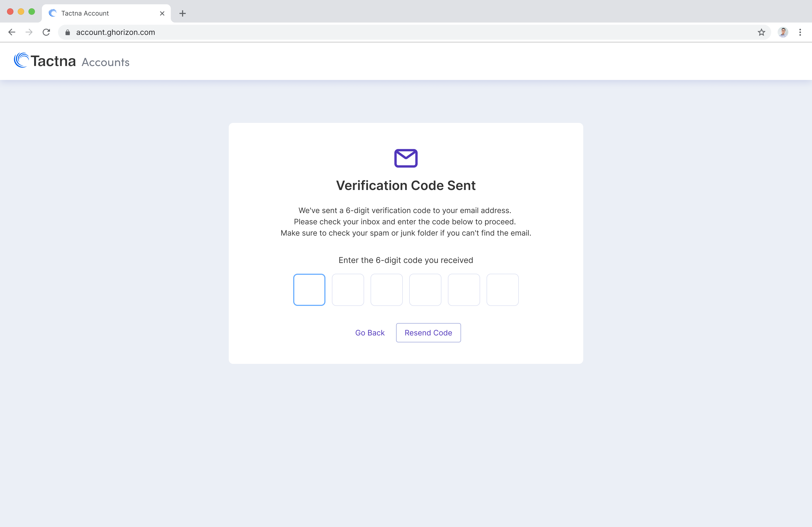Image resolution: width=812 pixels, height=527 pixels.
Task: Click the purple envelope icon
Action: (x=406, y=158)
